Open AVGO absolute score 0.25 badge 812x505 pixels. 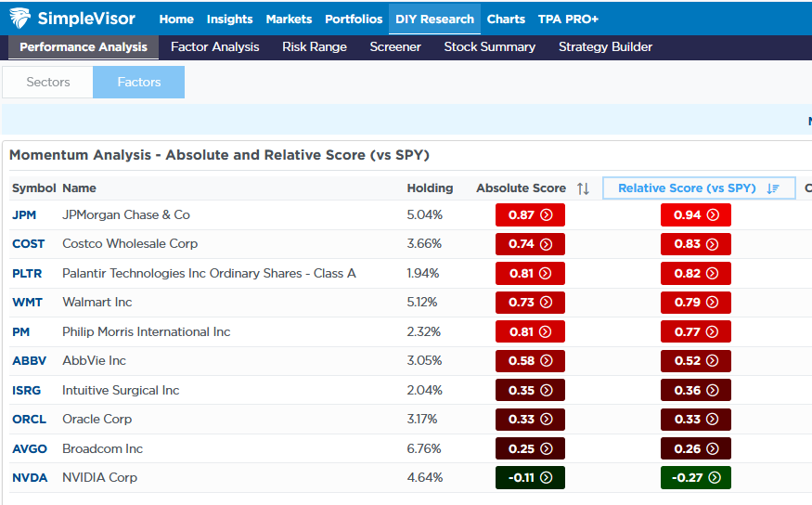530,449
